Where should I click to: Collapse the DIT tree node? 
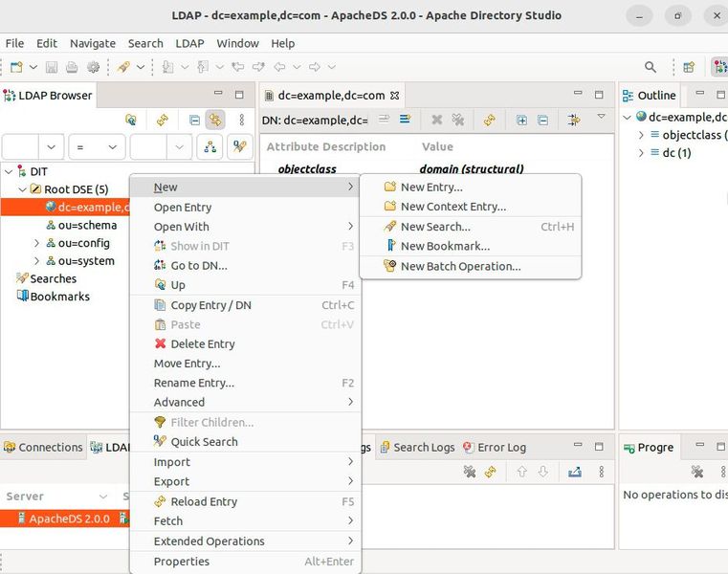click(9, 172)
